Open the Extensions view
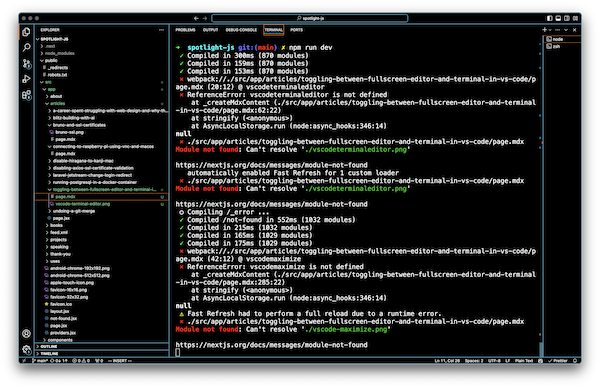This screenshot has height=388, width=600. pyautogui.click(x=26, y=95)
